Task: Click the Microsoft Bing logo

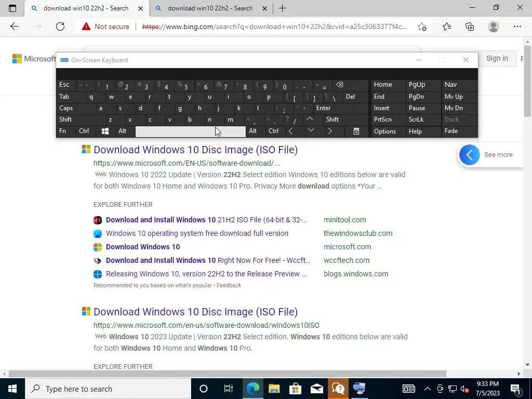Action: [x=34, y=59]
